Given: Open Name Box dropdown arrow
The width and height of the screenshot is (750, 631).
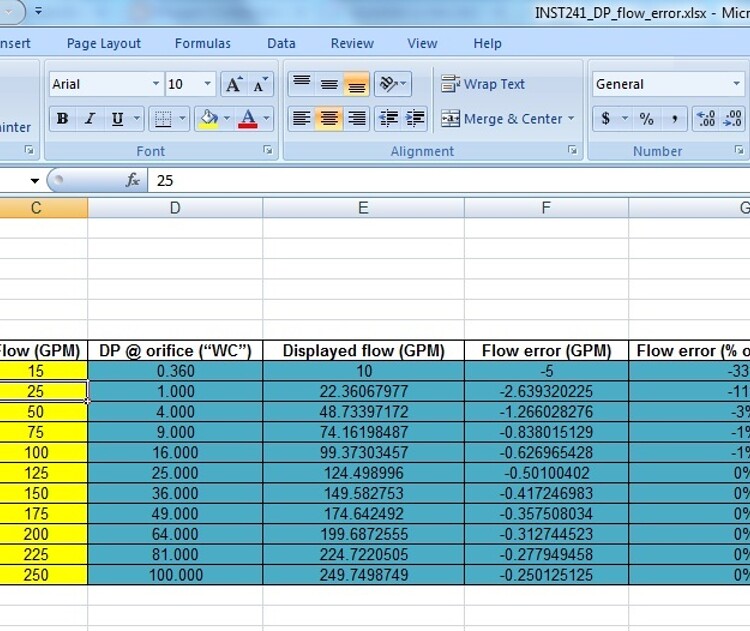Looking at the screenshot, I should [x=35, y=181].
